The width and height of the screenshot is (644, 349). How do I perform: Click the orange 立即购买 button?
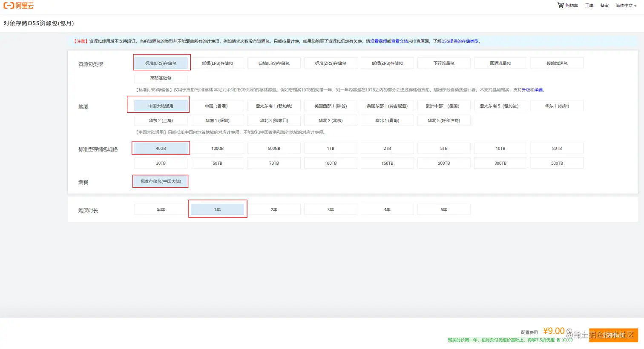point(613,335)
